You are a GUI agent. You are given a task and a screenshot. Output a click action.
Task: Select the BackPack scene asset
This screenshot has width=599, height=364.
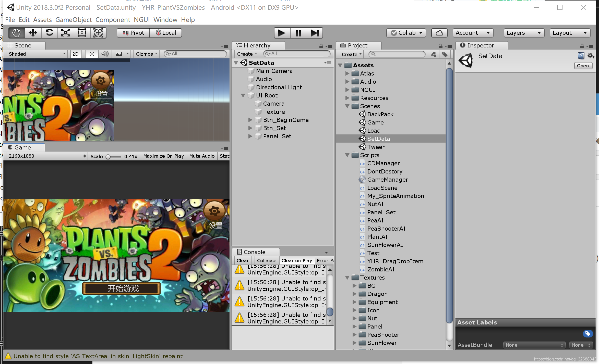pyautogui.click(x=380, y=114)
